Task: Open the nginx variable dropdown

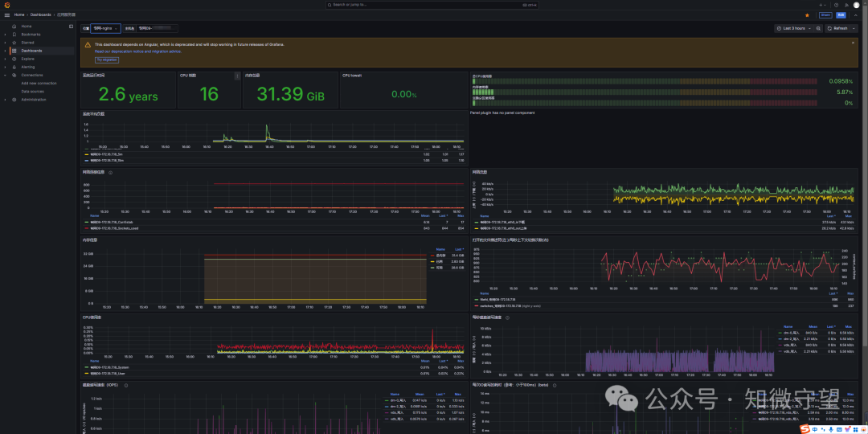Action: (106, 27)
